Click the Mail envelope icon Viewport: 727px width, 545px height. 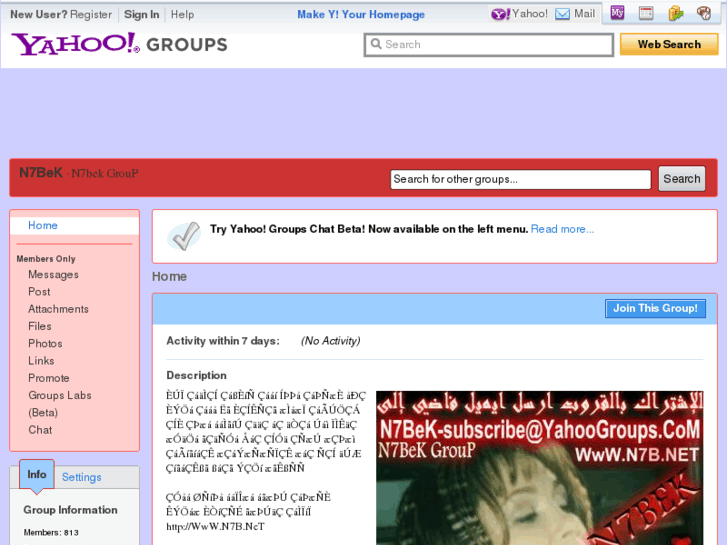coord(562,14)
